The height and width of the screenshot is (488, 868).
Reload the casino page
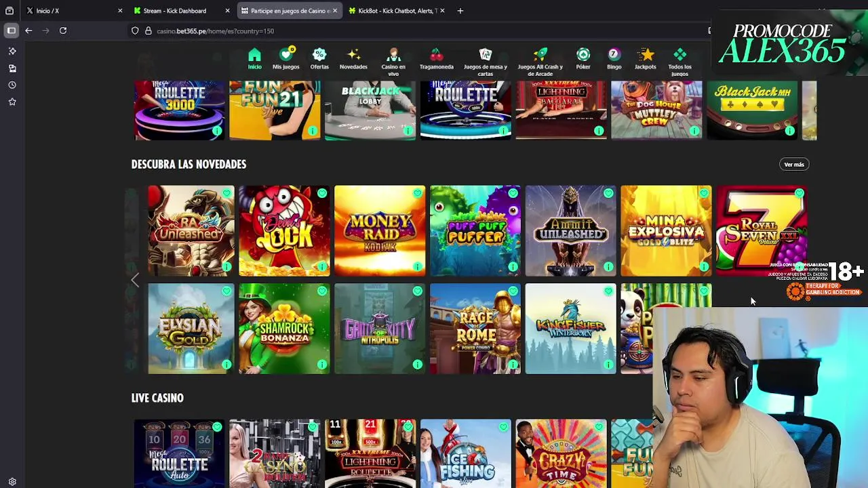(x=63, y=30)
